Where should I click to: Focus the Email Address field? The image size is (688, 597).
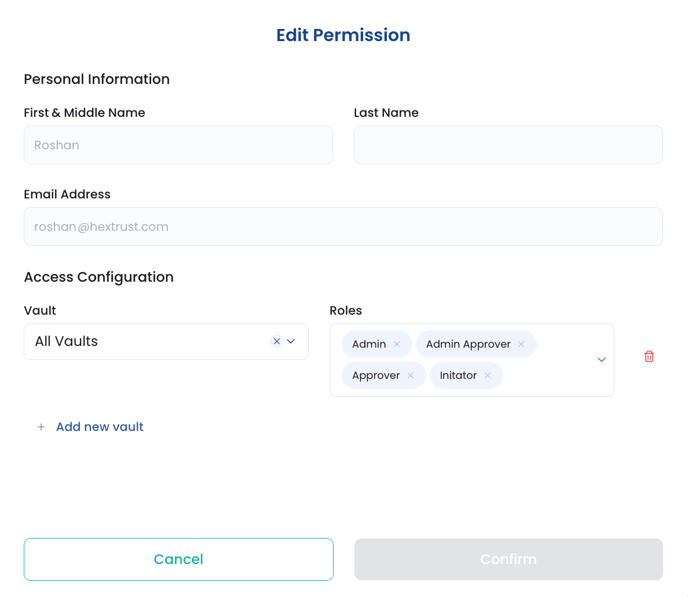(x=343, y=227)
